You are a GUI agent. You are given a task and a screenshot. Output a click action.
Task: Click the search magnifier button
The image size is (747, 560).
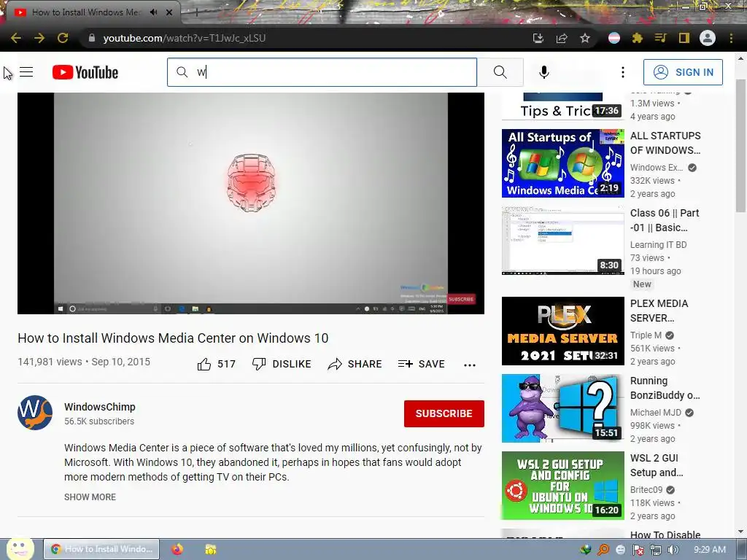click(x=500, y=72)
